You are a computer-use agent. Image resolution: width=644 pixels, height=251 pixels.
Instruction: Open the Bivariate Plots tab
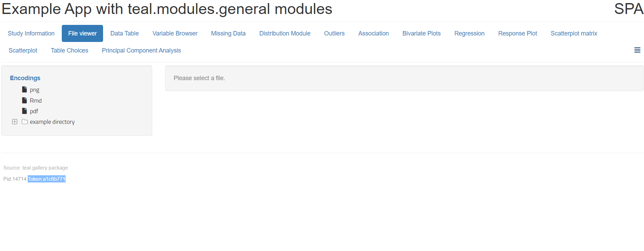point(421,33)
